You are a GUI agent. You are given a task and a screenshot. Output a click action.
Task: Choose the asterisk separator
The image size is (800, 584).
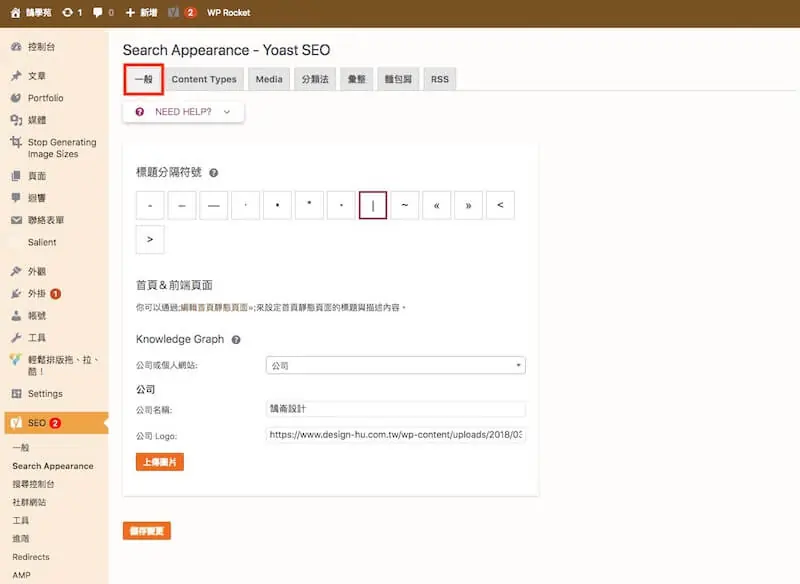[x=309, y=206]
